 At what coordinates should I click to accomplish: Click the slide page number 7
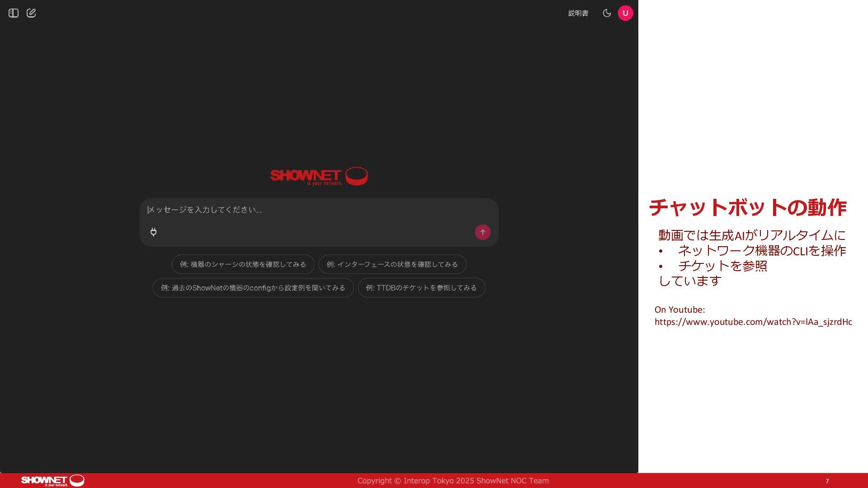point(827,481)
